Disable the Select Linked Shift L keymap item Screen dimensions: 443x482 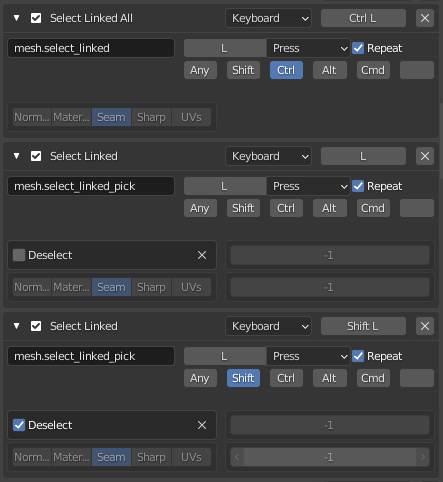coord(36,326)
